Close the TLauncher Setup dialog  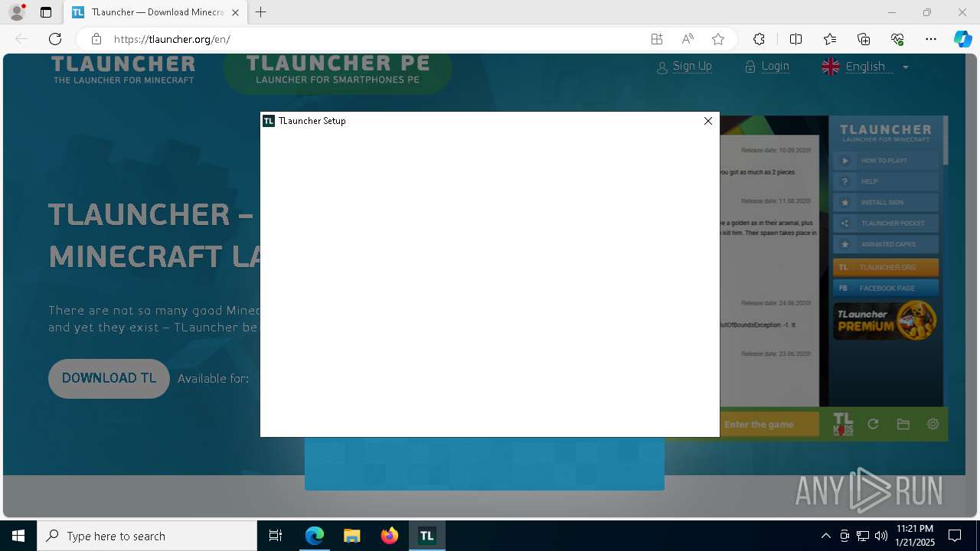[708, 121]
